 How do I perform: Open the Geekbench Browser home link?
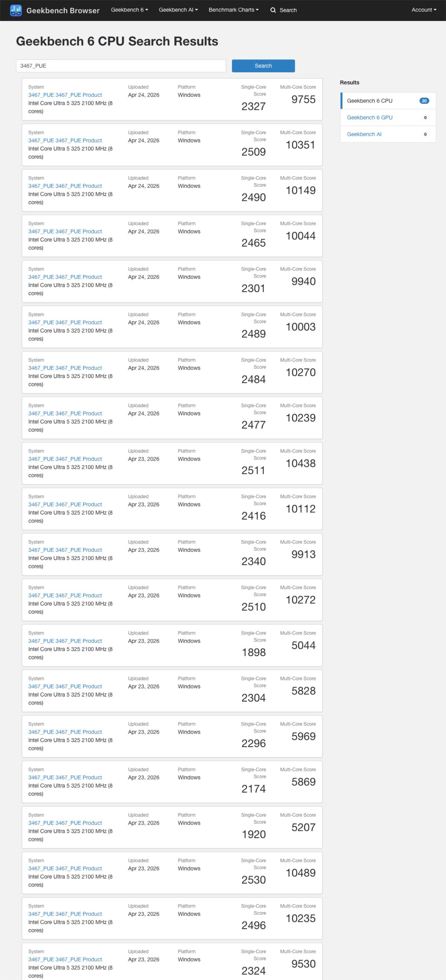[x=63, y=10]
